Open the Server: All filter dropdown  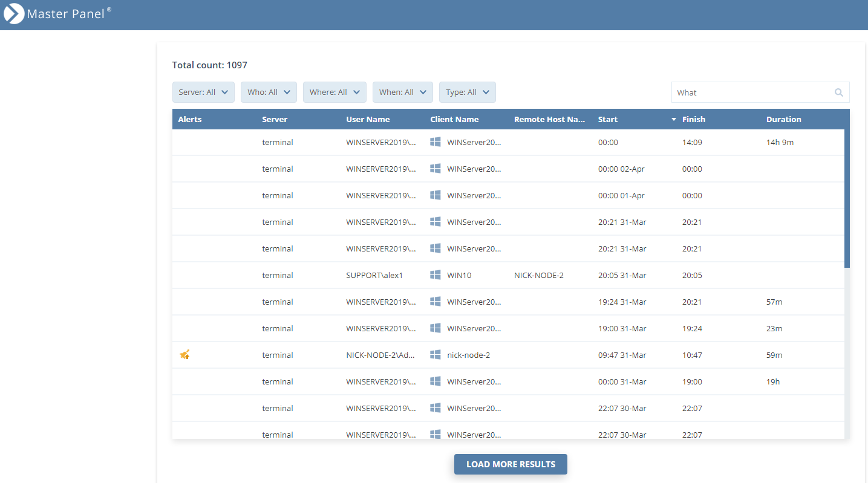coord(203,92)
